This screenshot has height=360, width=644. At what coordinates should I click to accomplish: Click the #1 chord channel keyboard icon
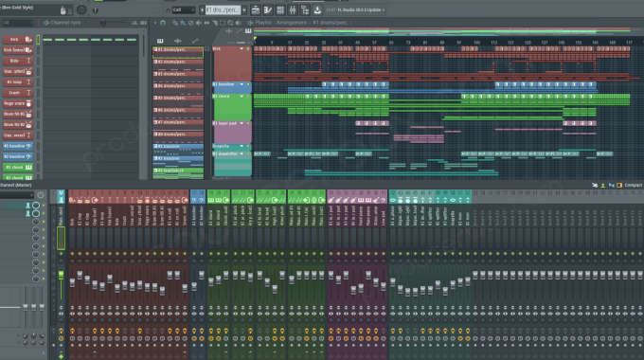pyautogui.click(x=28, y=168)
